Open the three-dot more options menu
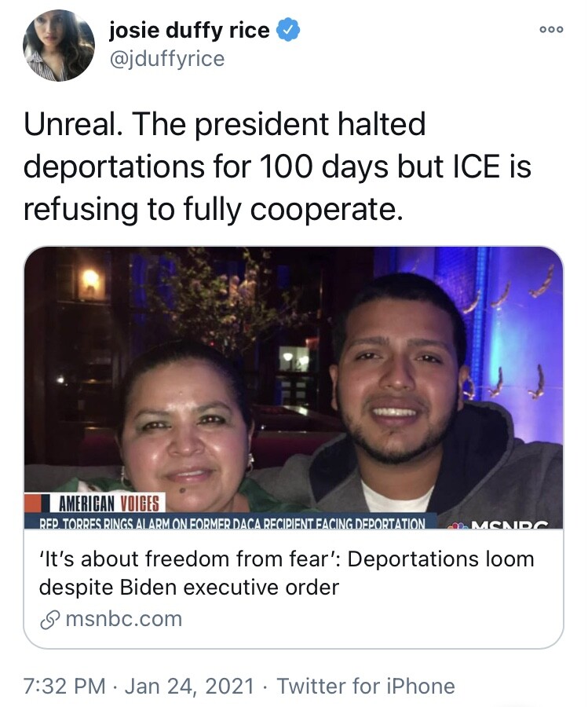 (551, 30)
